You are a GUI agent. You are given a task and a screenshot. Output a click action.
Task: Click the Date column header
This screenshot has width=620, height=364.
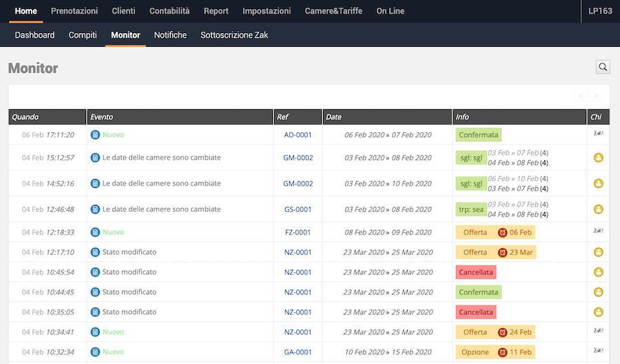pyautogui.click(x=387, y=117)
